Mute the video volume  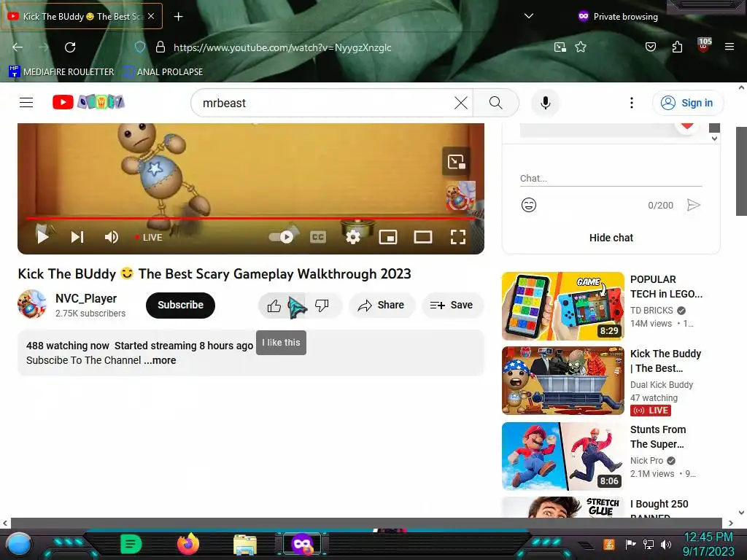click(112, 237)
